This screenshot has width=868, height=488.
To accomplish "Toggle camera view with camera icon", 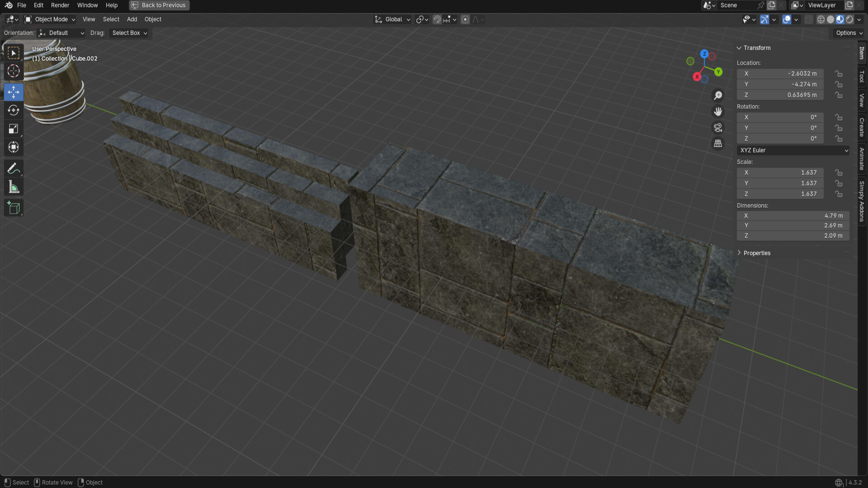I will 718,127.
